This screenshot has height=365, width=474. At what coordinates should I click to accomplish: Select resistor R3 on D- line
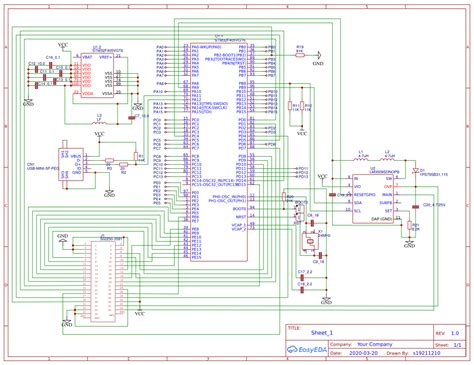tap(109, 160)
